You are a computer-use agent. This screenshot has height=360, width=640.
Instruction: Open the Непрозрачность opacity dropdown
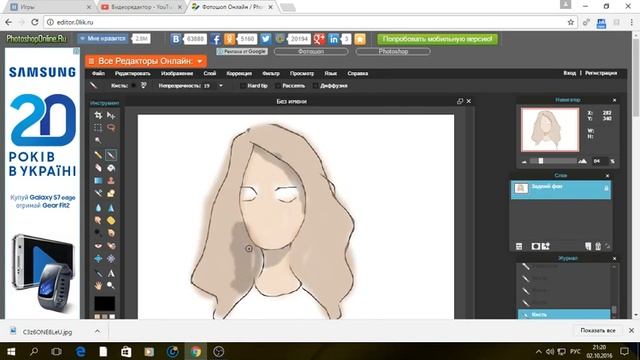(221, 86)
